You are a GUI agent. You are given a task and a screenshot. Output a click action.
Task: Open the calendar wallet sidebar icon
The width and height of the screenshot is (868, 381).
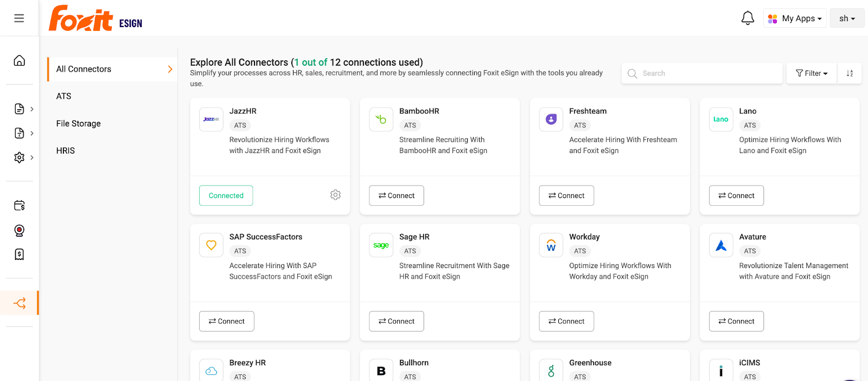[19, 206]
